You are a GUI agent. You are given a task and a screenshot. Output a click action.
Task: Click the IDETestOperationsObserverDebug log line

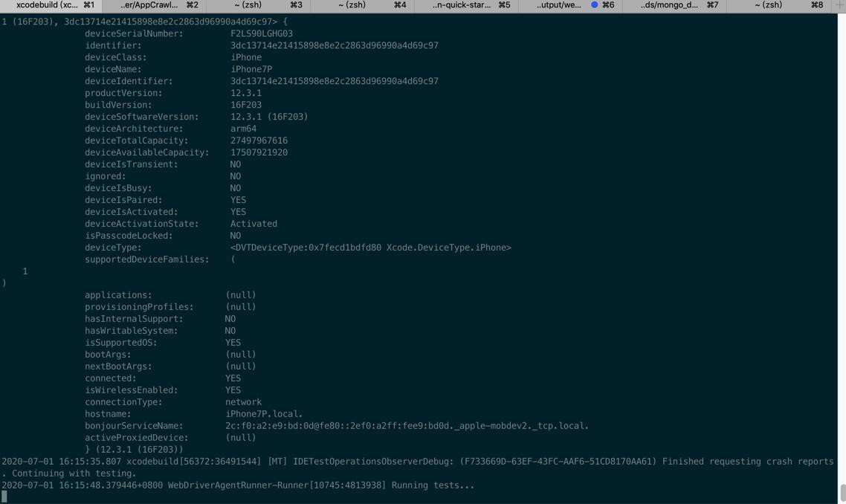pyautogui.click(x=418, y=462)
